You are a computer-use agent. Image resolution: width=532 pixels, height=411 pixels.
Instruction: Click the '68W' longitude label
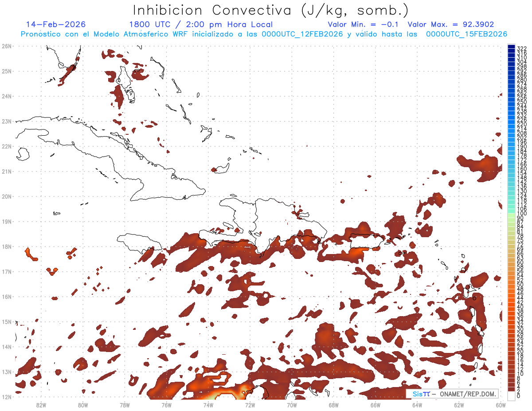[x=333, y=405]
